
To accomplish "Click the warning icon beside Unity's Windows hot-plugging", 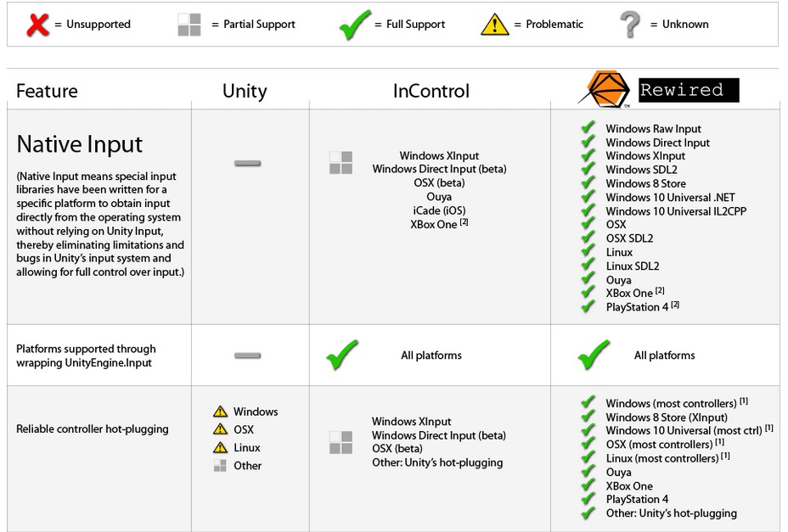I will point(220,412).
